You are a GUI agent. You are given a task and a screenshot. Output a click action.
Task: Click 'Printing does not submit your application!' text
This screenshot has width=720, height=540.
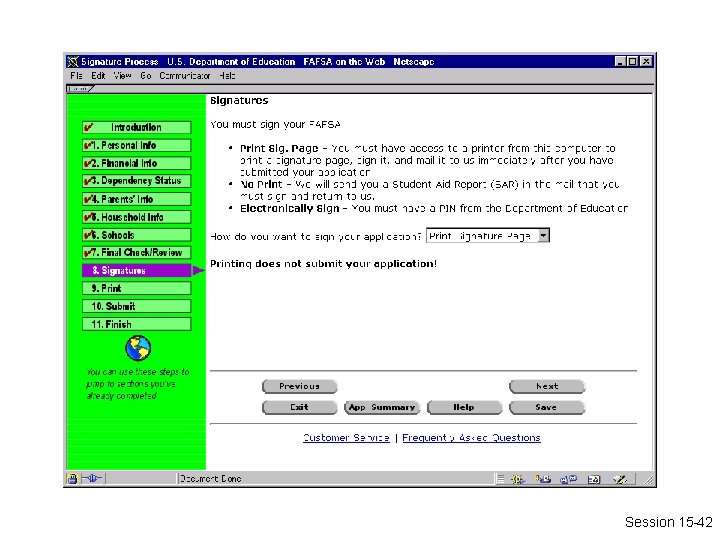point(323,264)
